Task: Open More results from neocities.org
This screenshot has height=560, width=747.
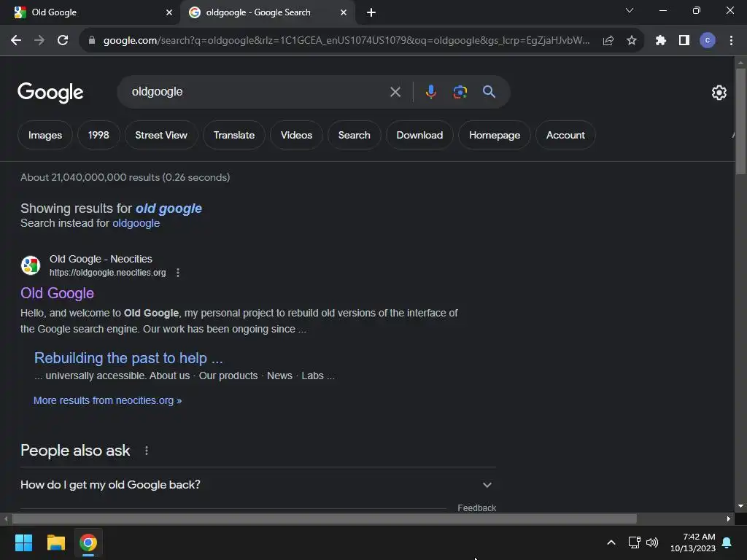Action: point(108,400)
